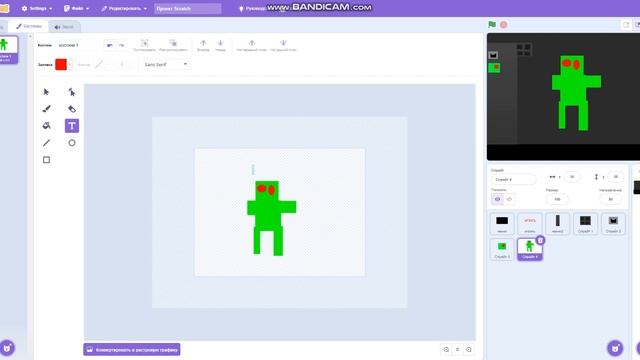Click the Ungroup icon
Image resolution: width=640 pixels, height=360 pixels.
tap(173, 45)
